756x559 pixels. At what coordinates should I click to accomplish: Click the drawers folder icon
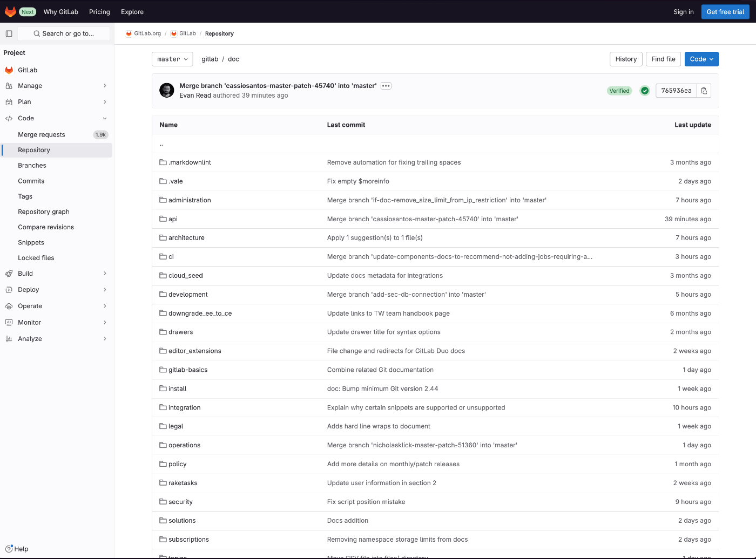pyautogui.click(x=163, y=332)
